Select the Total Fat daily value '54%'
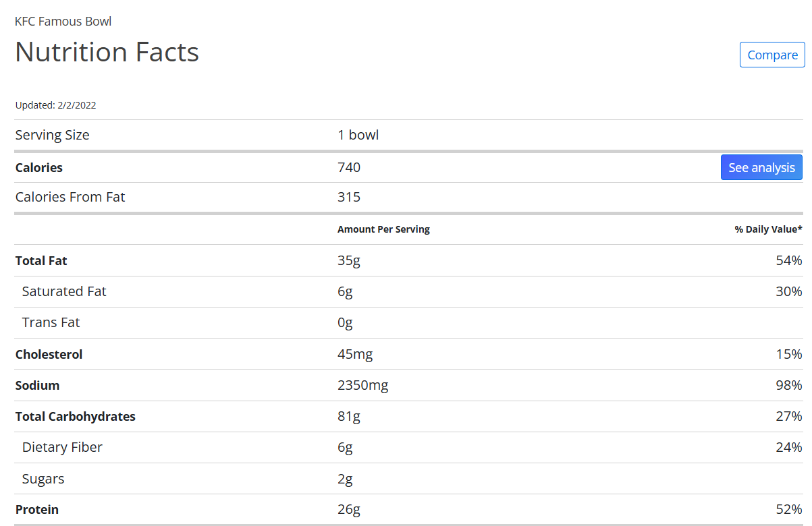Viewport: 812px width, 526px height. point(789,260)
